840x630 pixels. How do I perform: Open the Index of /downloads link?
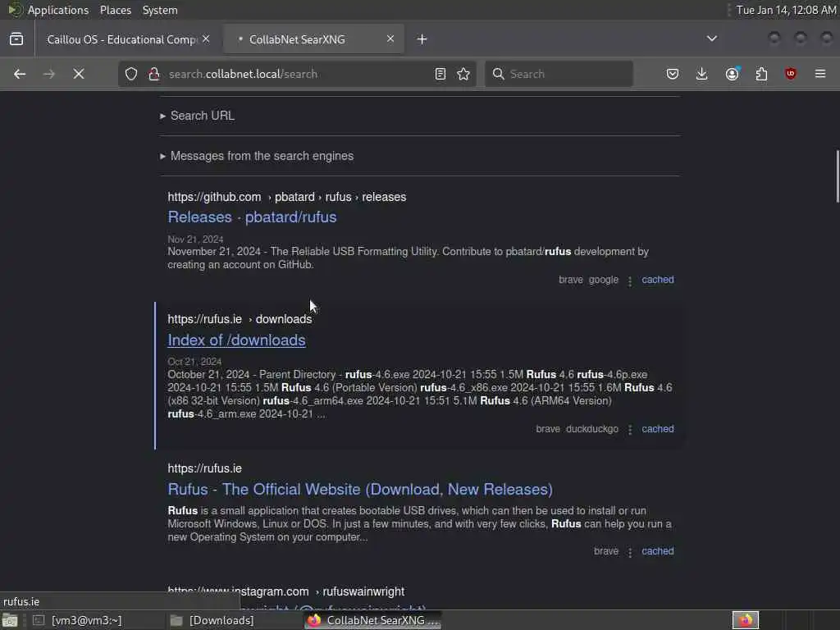(237, 340)
